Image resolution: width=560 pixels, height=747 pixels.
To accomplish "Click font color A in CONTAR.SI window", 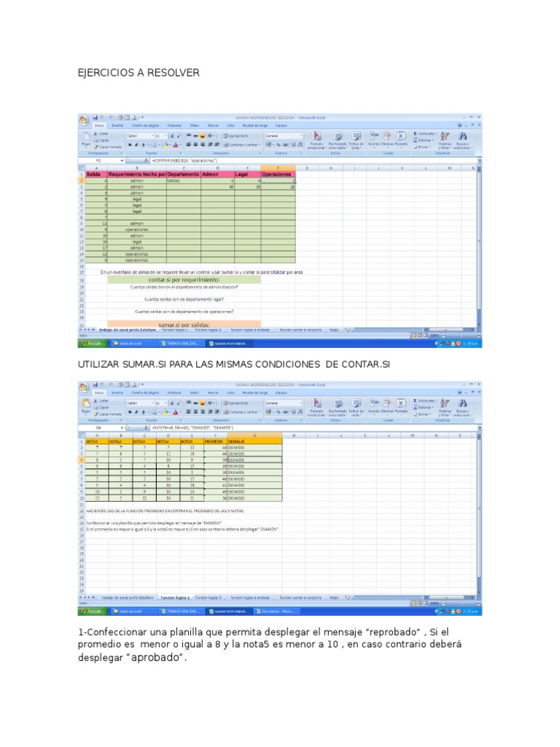I will click(175, 145).
